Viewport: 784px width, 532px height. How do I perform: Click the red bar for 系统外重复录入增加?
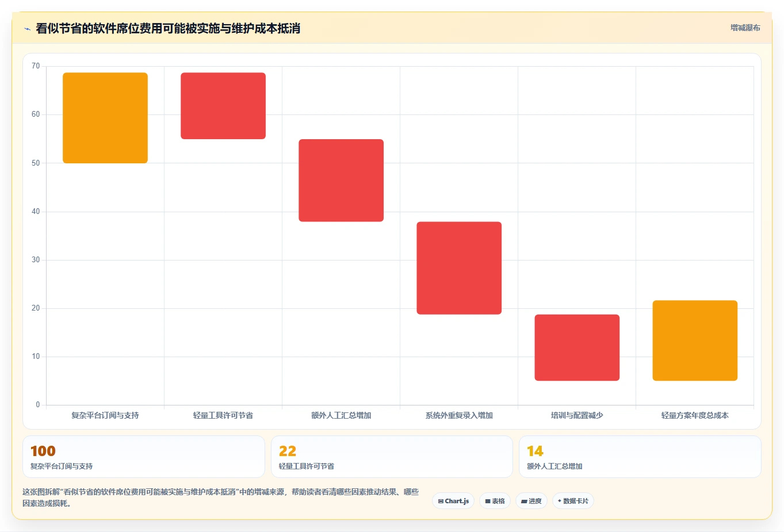[459, 268]
